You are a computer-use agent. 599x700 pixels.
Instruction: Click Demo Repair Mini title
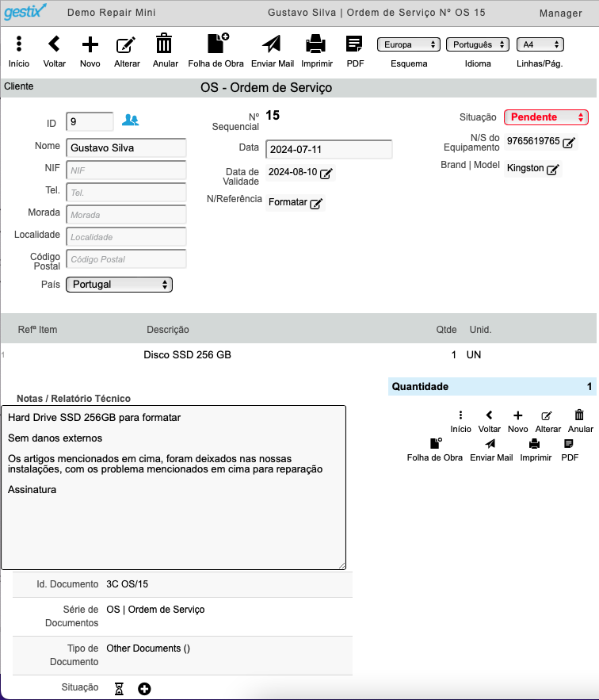pos(112,13)
